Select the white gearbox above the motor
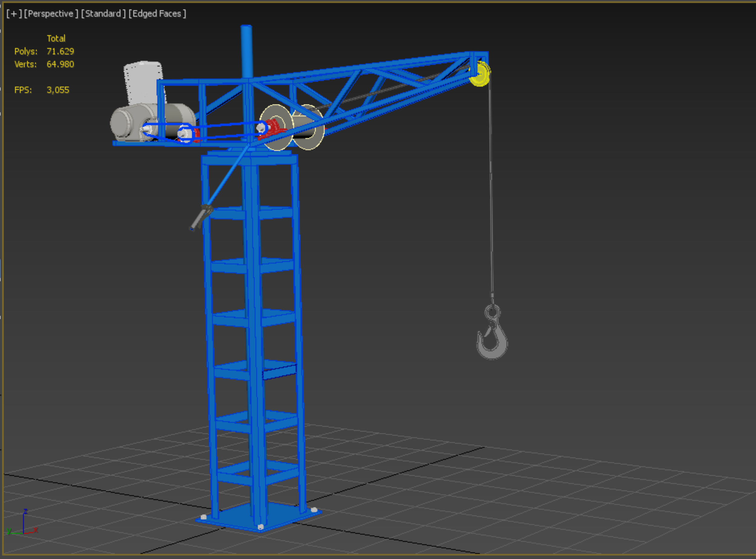The height and width of the screenshot is (559, 756). coord(143,83)
